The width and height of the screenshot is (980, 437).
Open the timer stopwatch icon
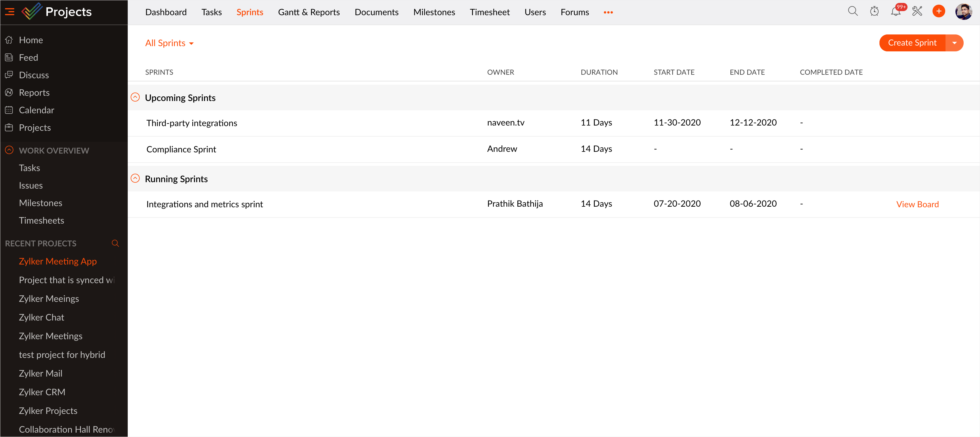pyautogui.click(x=874, y=11)
